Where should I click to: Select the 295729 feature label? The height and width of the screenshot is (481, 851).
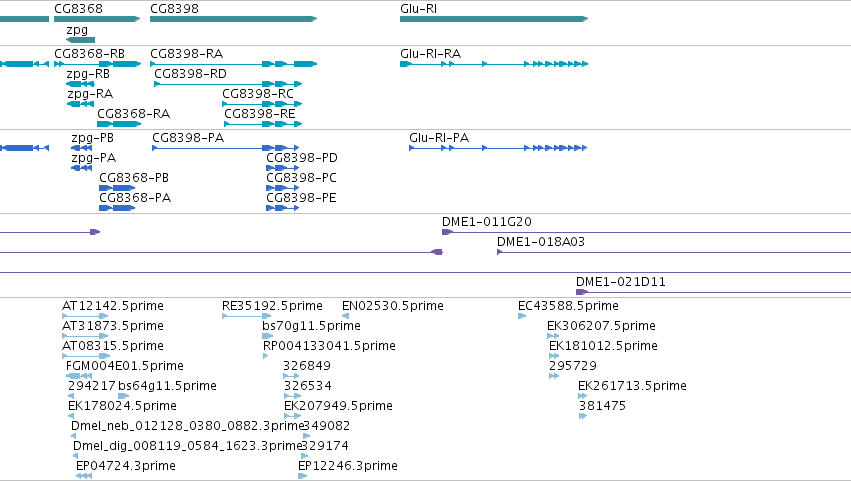coord(573,366)
